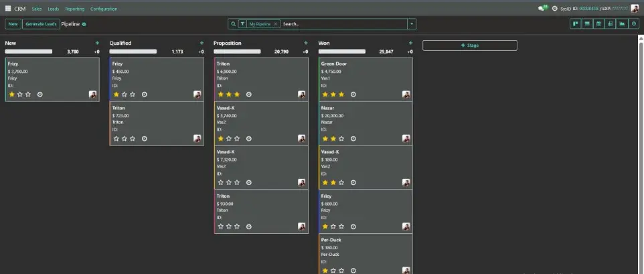
Task: Toggle first star on Triton $723 card
Action: (116, 139)
